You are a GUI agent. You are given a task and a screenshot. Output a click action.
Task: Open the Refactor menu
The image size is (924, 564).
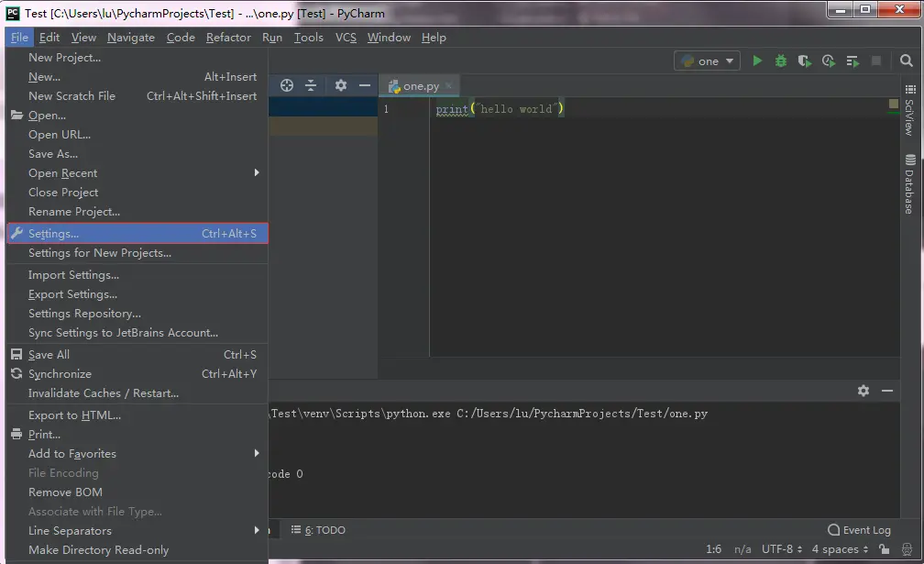point(228,37)
